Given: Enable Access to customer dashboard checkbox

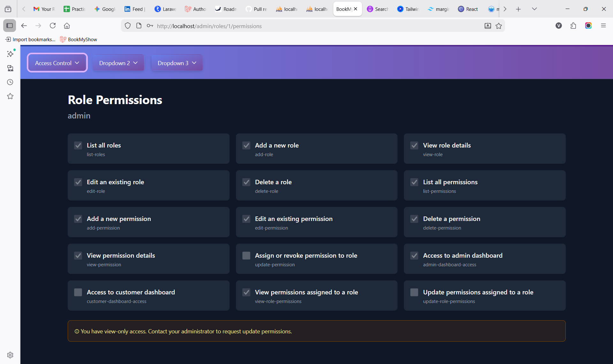Looking at the screenshot, I should pyautogui.click(x=78, y=292).
